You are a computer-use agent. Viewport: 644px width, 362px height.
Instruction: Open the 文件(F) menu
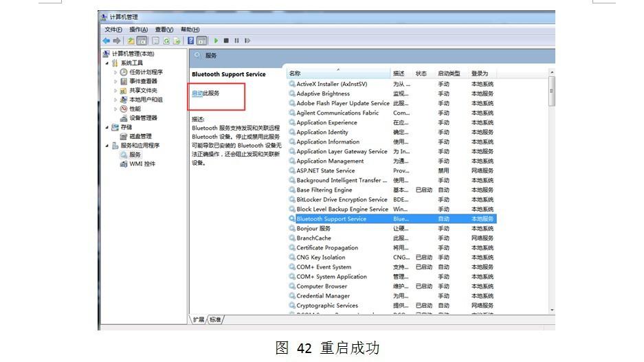point(113,30)
